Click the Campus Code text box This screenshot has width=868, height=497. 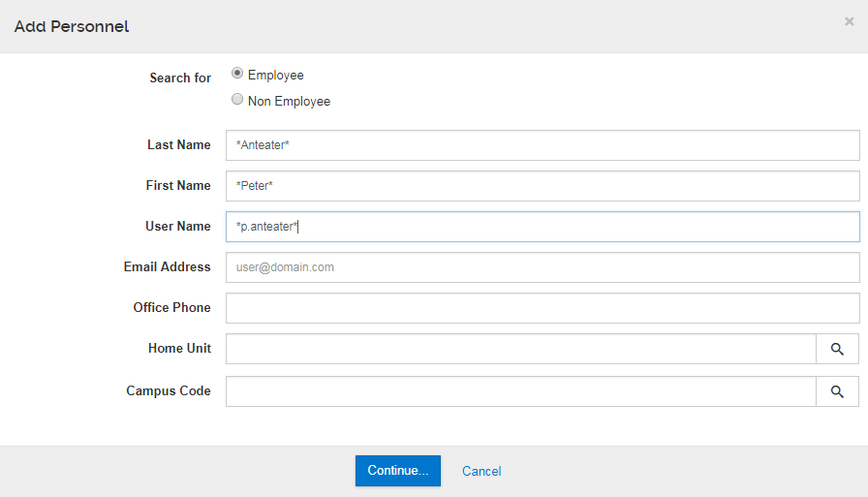521,391
